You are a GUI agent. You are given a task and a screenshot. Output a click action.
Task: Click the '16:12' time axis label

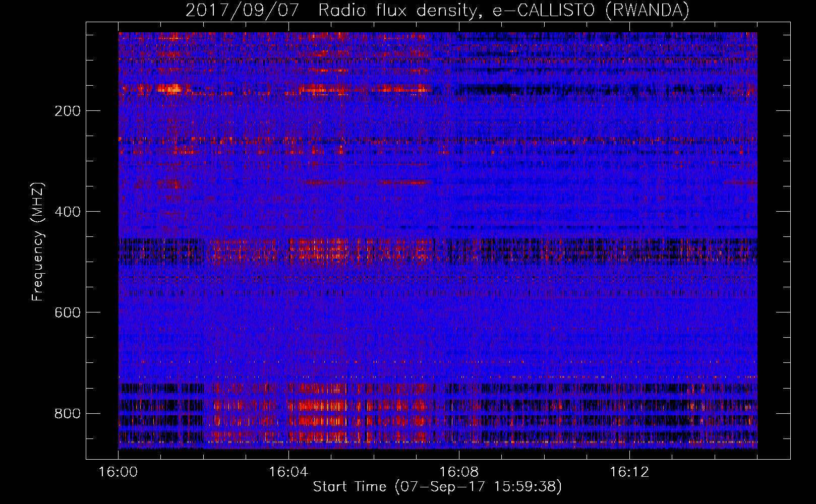click(x=629, y=472)
